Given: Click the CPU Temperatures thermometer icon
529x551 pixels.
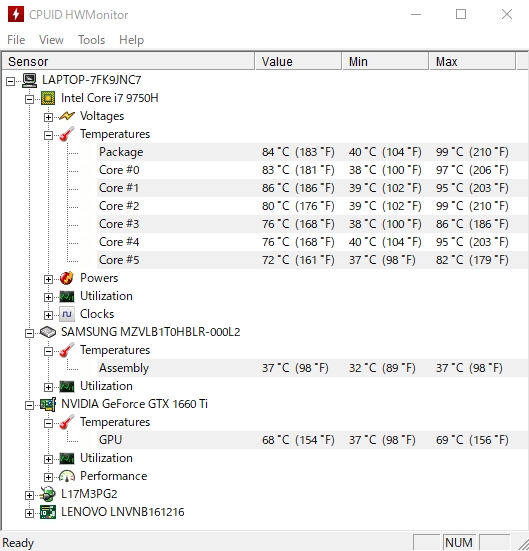Looking at the screenshot, I should point(67,134).
